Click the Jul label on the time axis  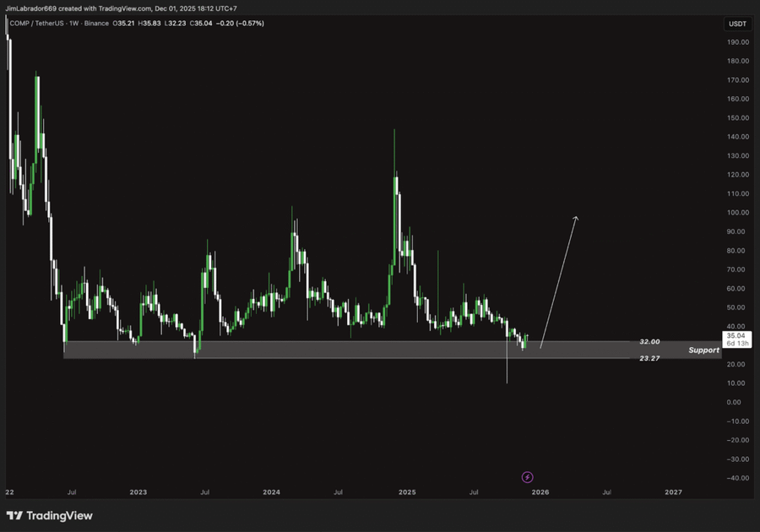click(x=71, y=491)
